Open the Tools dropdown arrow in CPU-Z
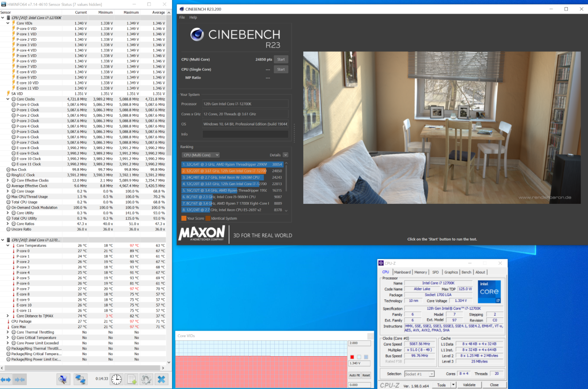Screen dimensions: 588x389 (x=453, y=385)
